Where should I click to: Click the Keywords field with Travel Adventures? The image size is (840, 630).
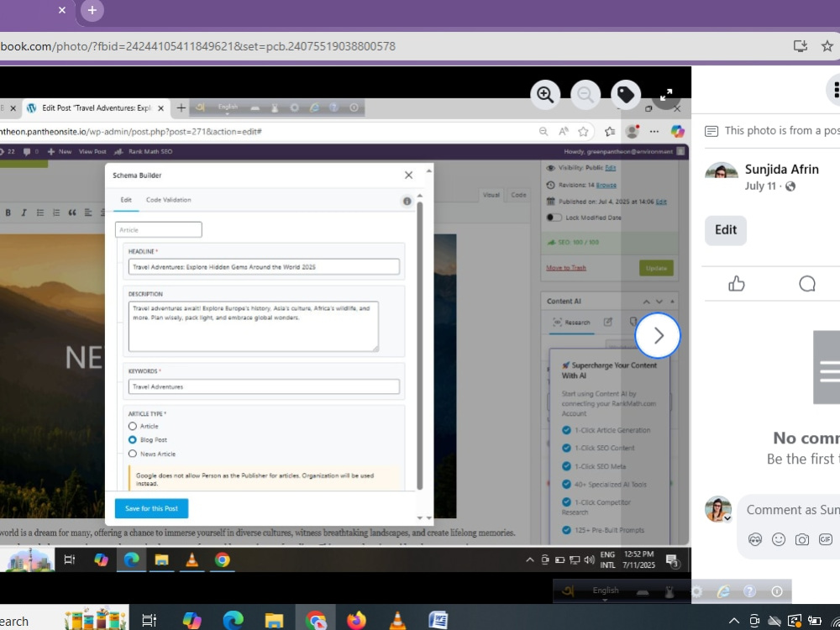(x=264, y=386)
